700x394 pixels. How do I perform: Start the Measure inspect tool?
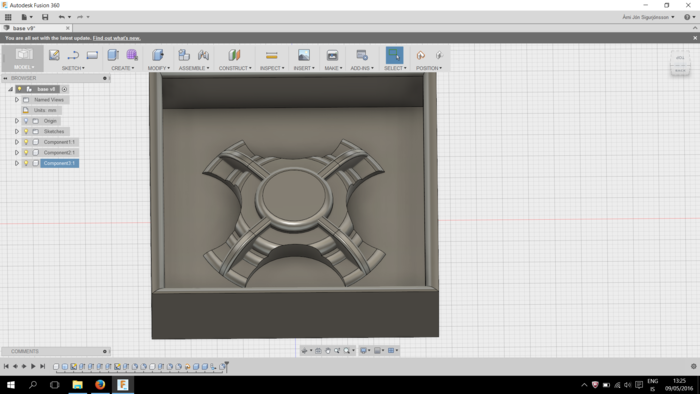point(271,55)
